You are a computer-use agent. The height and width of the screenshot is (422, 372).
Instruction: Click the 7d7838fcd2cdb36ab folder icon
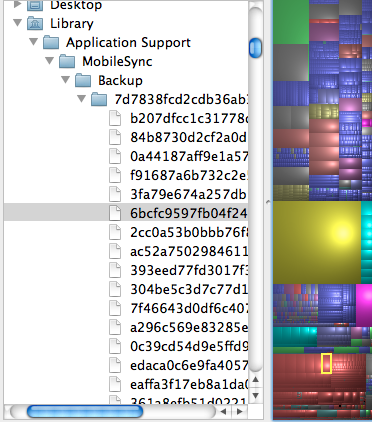click(x=99, y=99)
